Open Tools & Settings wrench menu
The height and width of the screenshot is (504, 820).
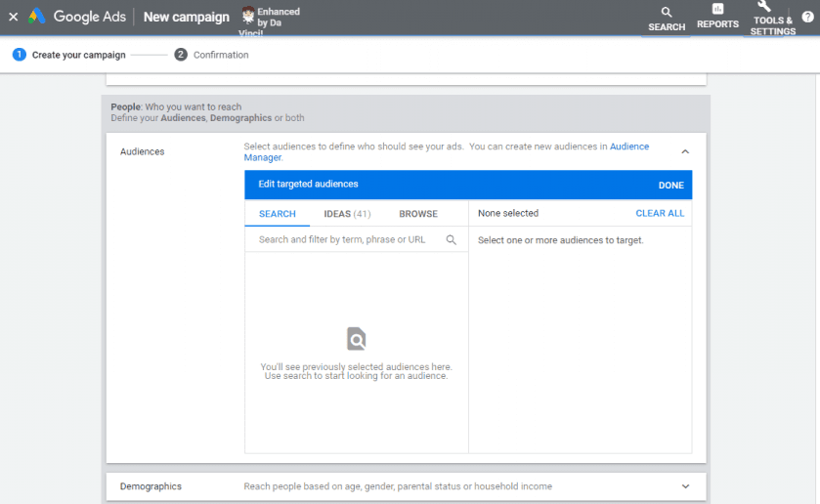(x=771, y=17)
